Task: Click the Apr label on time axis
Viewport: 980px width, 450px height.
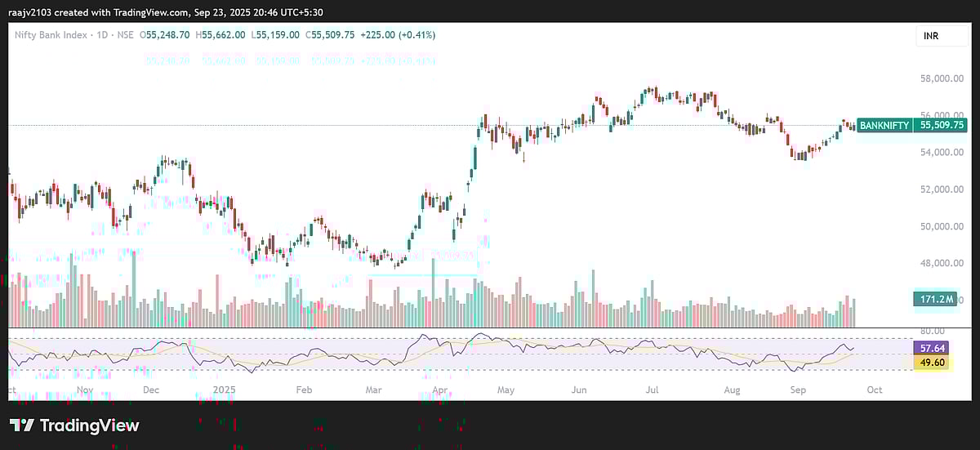Action: (439, 390)
